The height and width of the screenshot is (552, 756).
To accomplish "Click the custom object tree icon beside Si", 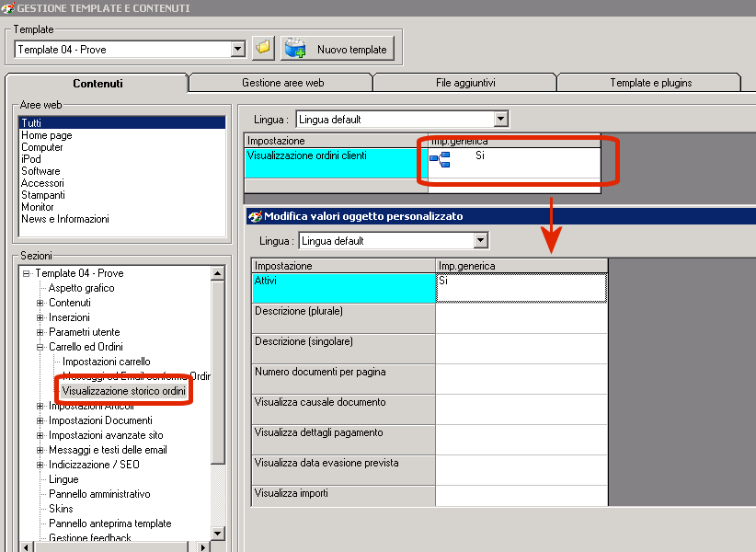I will 440,159.
